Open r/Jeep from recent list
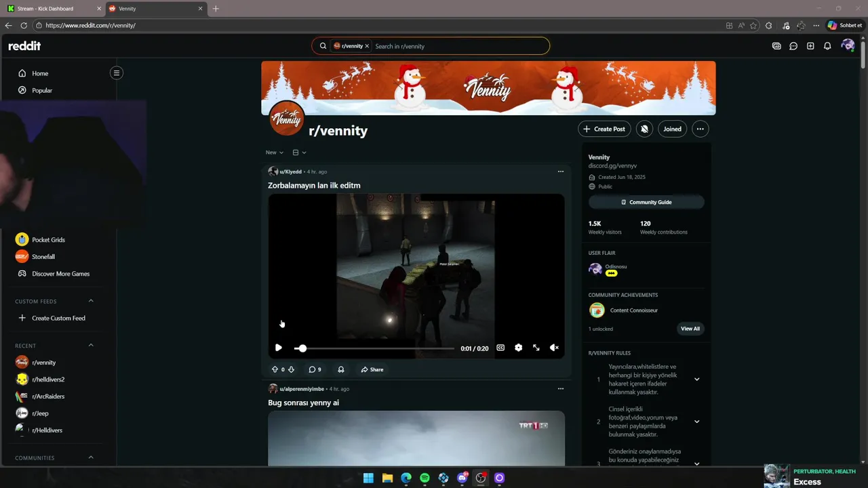Viewport: 868px width, 488px height. point(40,413)
